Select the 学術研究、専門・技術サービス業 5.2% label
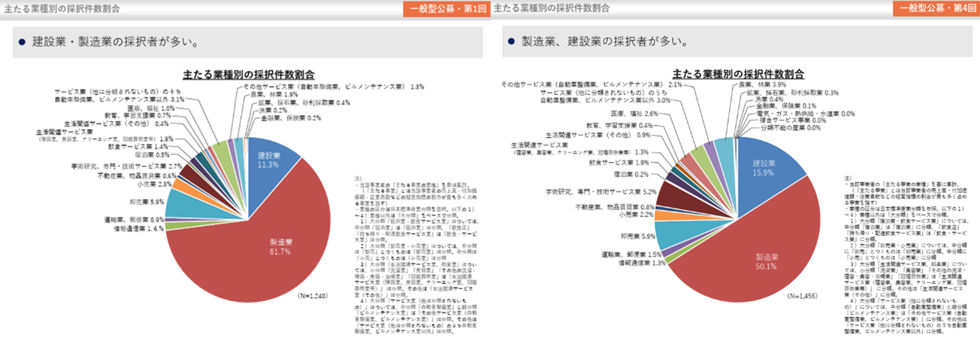 (601, 192)
